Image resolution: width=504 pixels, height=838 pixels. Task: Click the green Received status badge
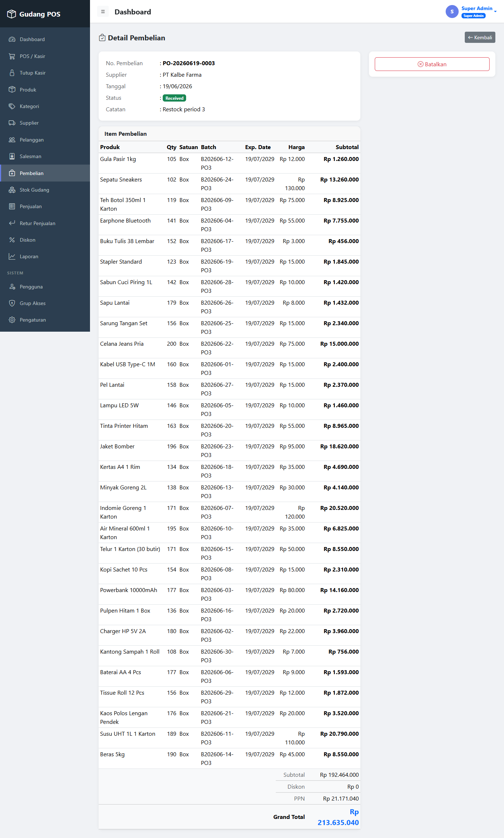174,98
